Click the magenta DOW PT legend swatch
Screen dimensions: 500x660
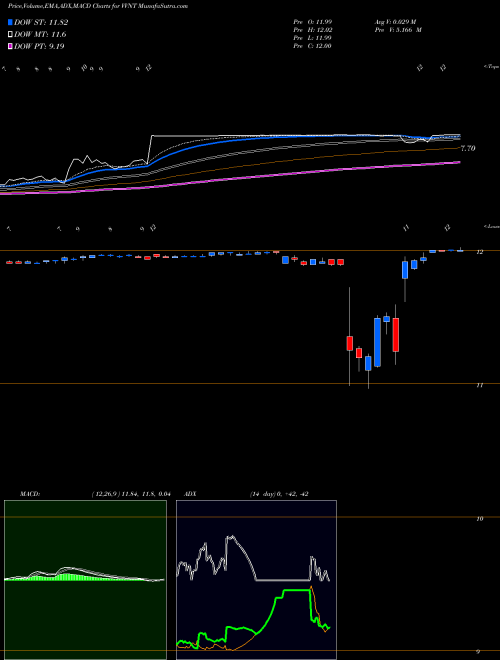pos(10,46)
